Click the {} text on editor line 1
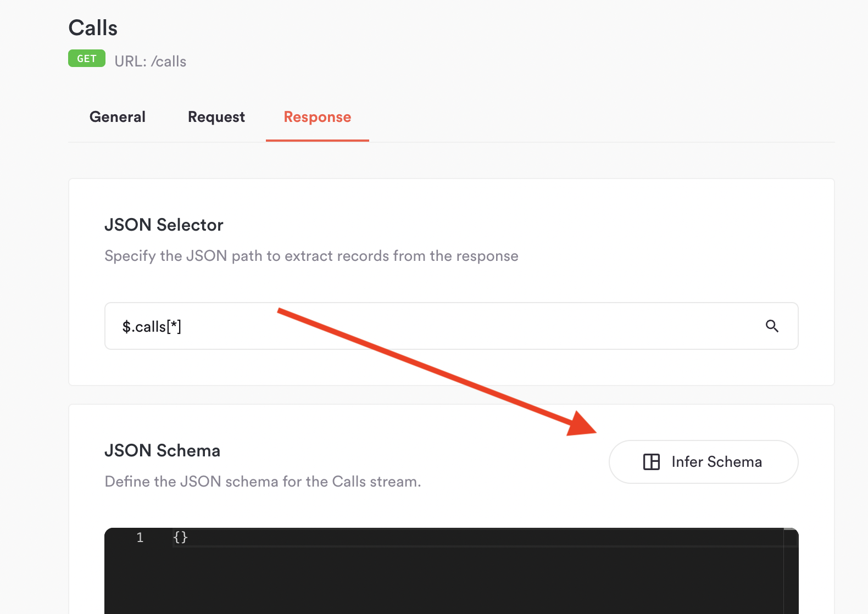The width and height of the screenshot is (868, 614). [x=181, y=537]
